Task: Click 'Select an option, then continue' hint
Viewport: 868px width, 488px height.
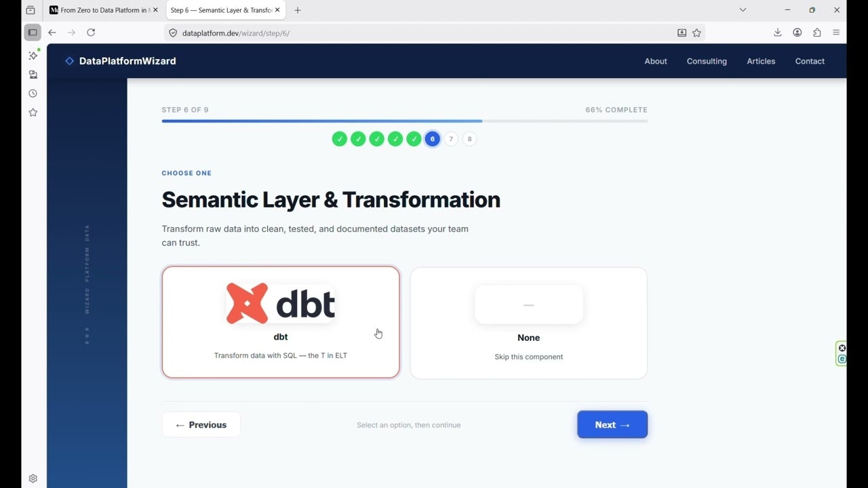Action: point(409,425)
